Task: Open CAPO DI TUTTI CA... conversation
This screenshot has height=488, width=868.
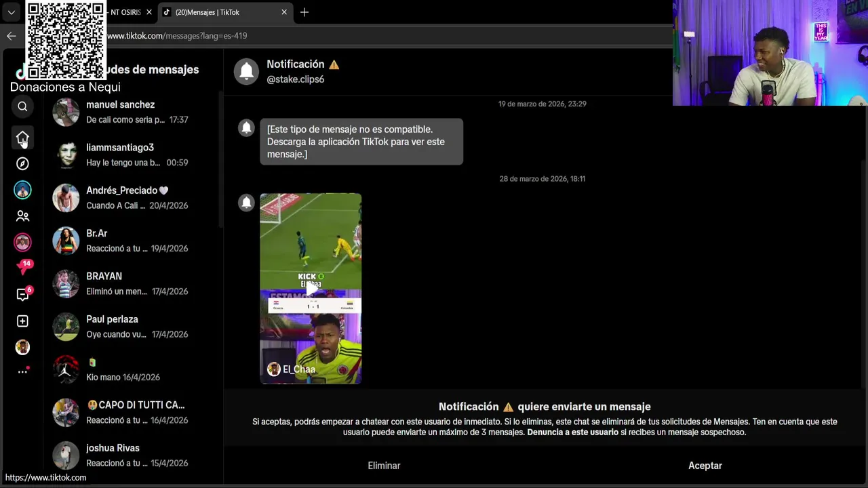Action: click(133, 413)
